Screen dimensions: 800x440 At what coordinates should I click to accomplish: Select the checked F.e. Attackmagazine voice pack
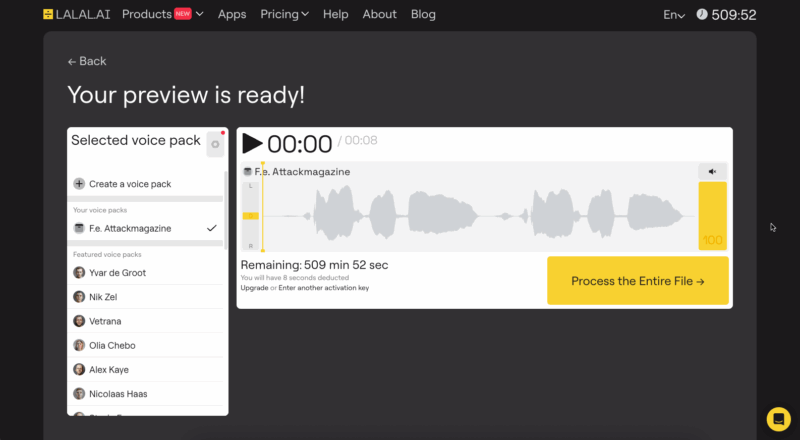coord(145,228)
